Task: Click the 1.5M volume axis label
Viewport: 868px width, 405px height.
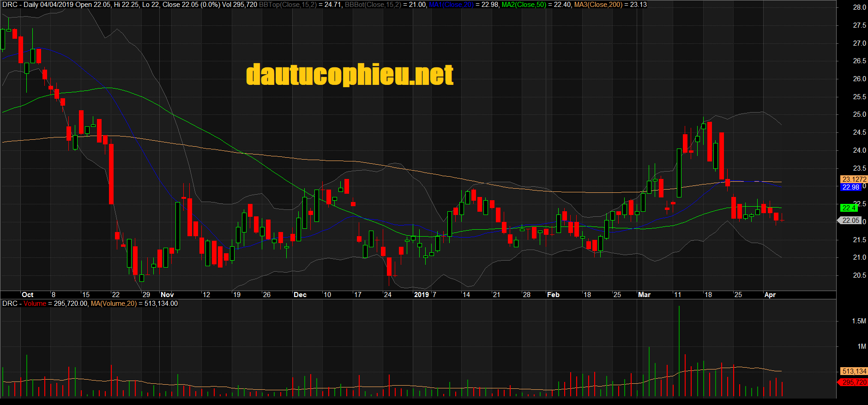Action: tap(859, 321)
